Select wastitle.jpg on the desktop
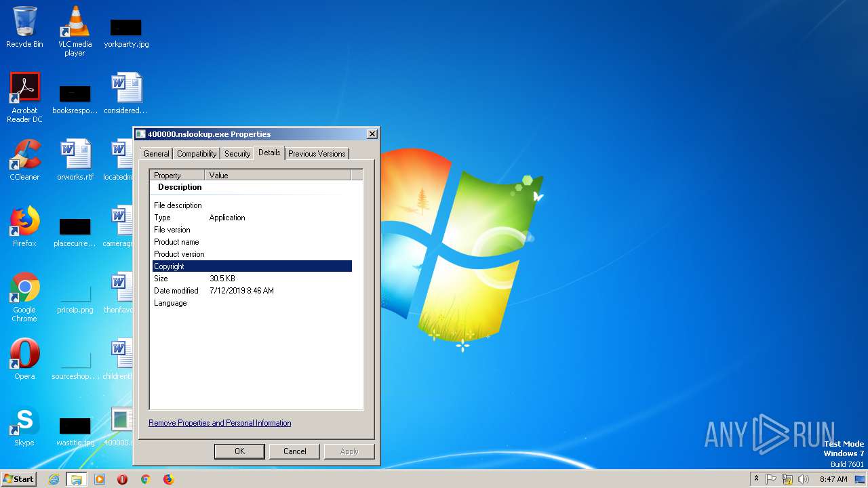868x488 pixels. [x=75, y=431]
